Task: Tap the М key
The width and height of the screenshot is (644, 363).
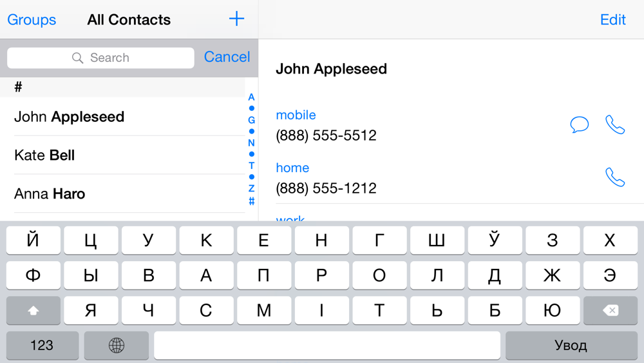Action: [264, 310]
